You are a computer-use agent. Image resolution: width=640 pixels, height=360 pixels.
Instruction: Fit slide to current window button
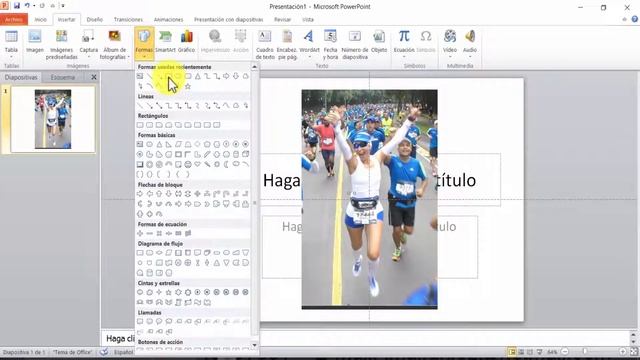point(634,351)
